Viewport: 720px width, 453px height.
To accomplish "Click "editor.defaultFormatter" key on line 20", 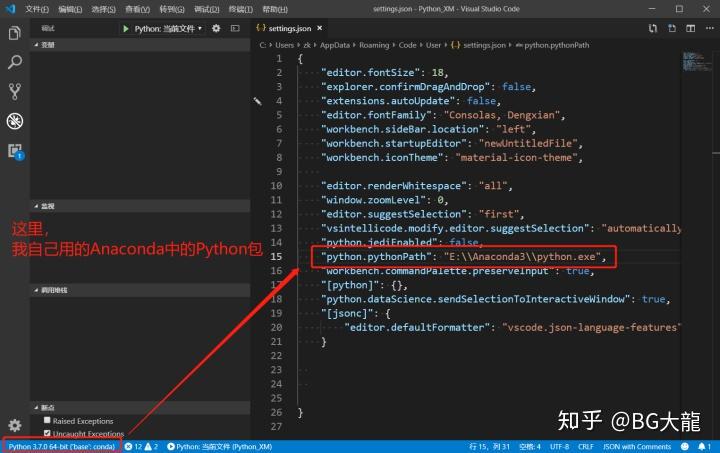I will [417, 327].
